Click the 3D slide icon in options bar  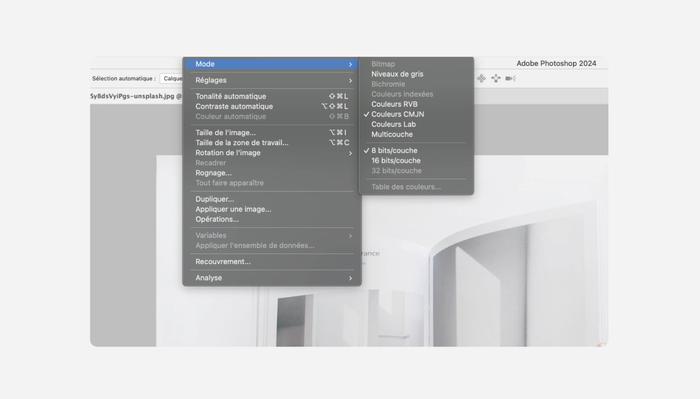click(x=496, y=79)
